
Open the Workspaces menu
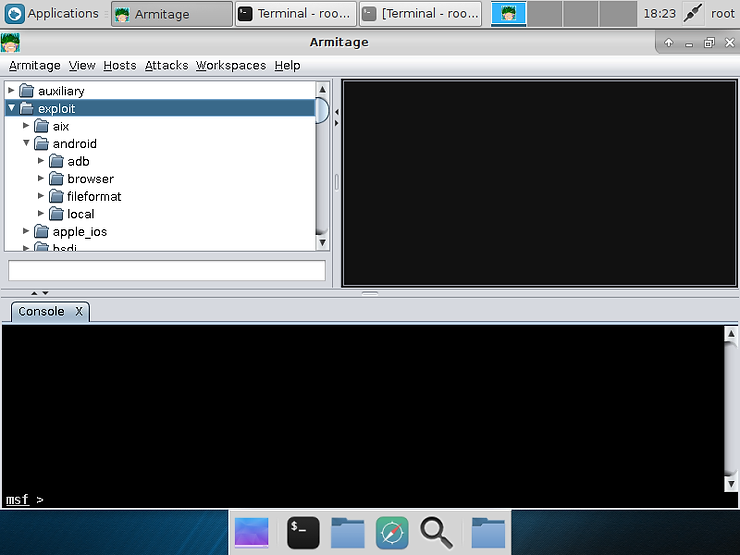[231, 65]
